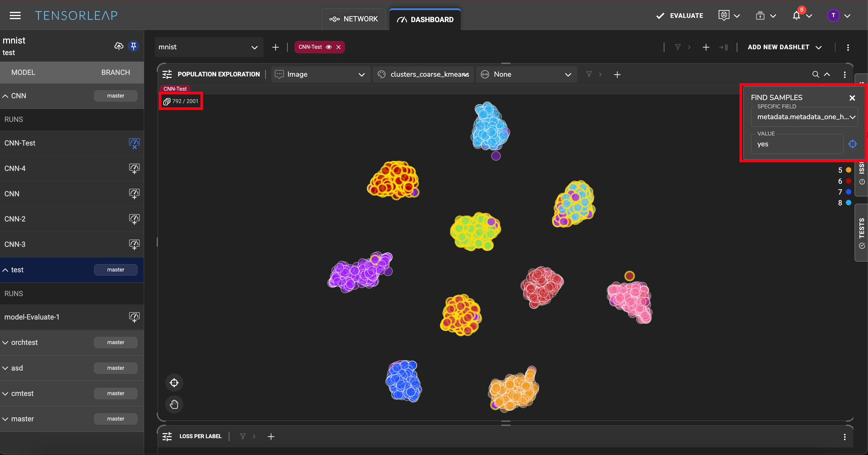Click the cloud upload icon beside mnist
Screen dimensions: 868x455
[x=119, y=46]
